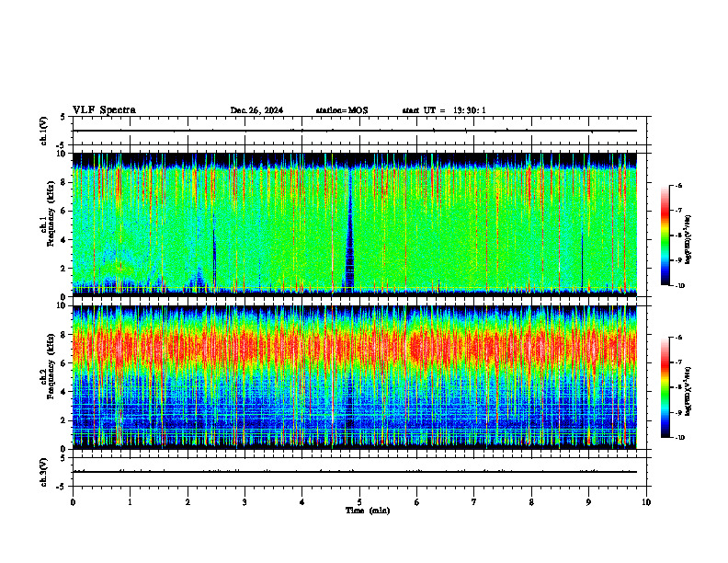Click the 'ch.3(V)' waveform axis label
728x563 pixels.
pyautogui.click(x=43, y=473)
